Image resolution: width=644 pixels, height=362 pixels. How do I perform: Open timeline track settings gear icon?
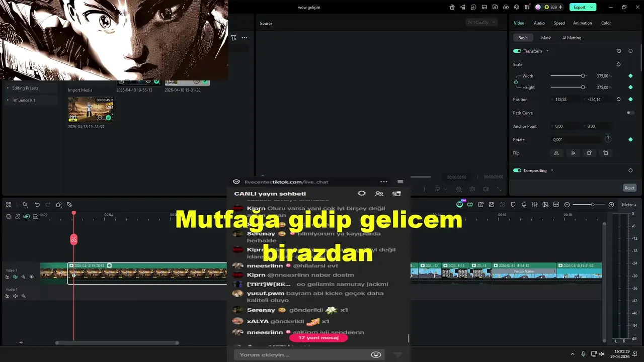tap(9, 216)
